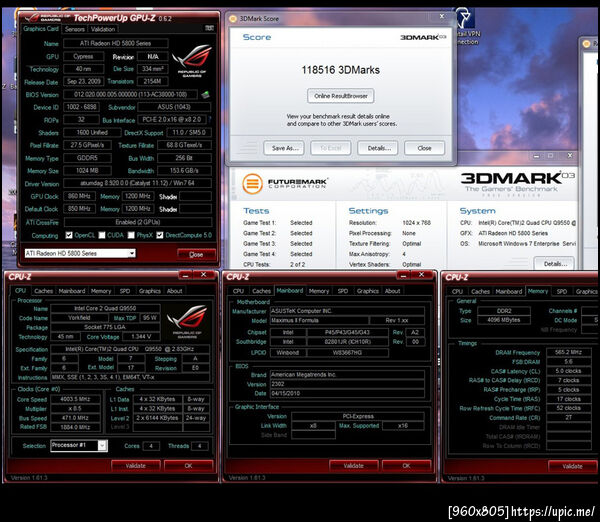Open the Memory tab in the middle CPU-Z window
This screenshot has width=600, height=522.
[319, 291]
